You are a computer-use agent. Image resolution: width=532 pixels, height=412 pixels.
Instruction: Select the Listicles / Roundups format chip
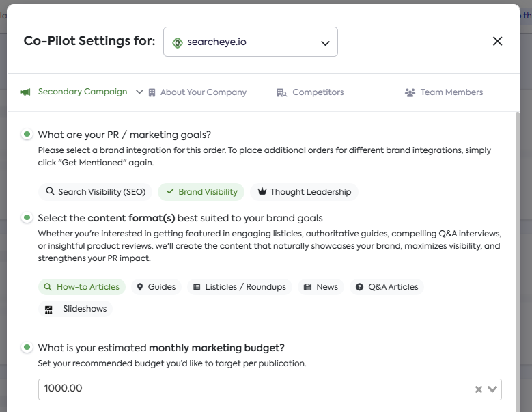(239, 287)
